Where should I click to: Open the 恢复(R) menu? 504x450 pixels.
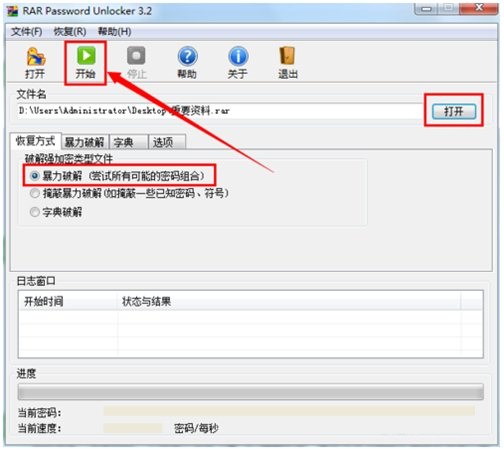[x=70, y=32]
